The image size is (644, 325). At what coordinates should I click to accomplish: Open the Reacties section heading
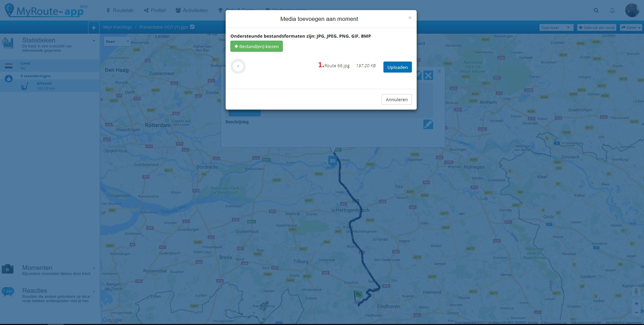pos(35,291)
